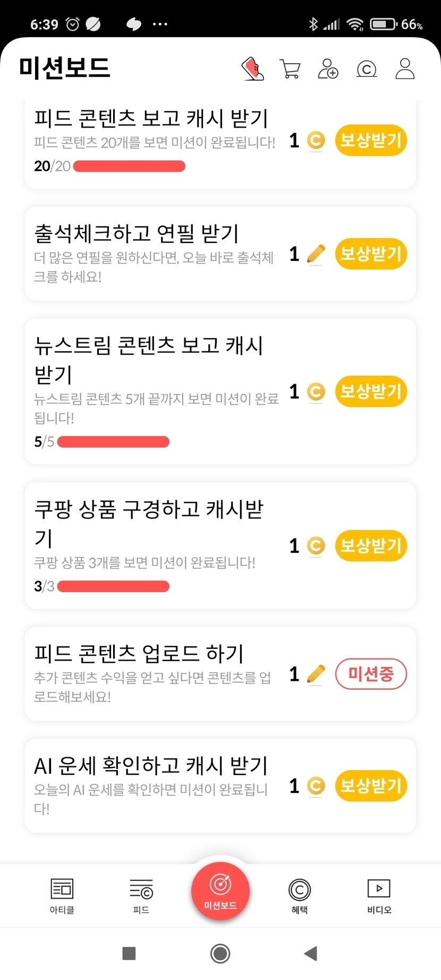The height and width of the screenshot is (980, 441).
Task: Open Android recent apps square button
Action: (129, 953)
